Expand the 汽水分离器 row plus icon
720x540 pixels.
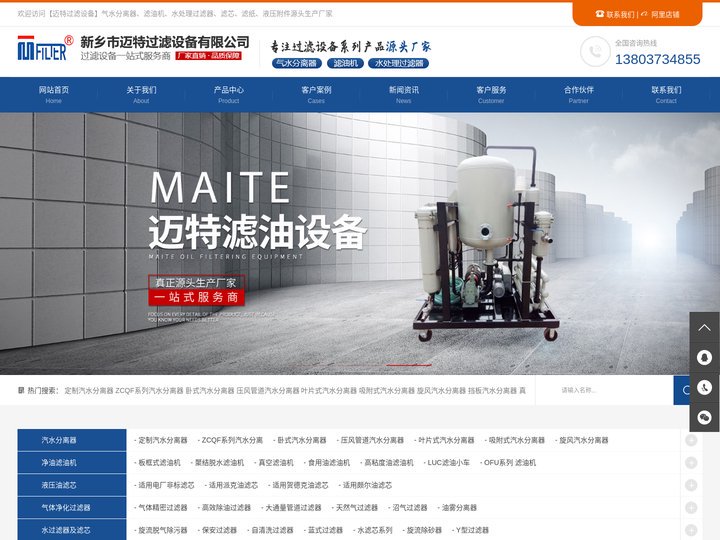[691, 440]
